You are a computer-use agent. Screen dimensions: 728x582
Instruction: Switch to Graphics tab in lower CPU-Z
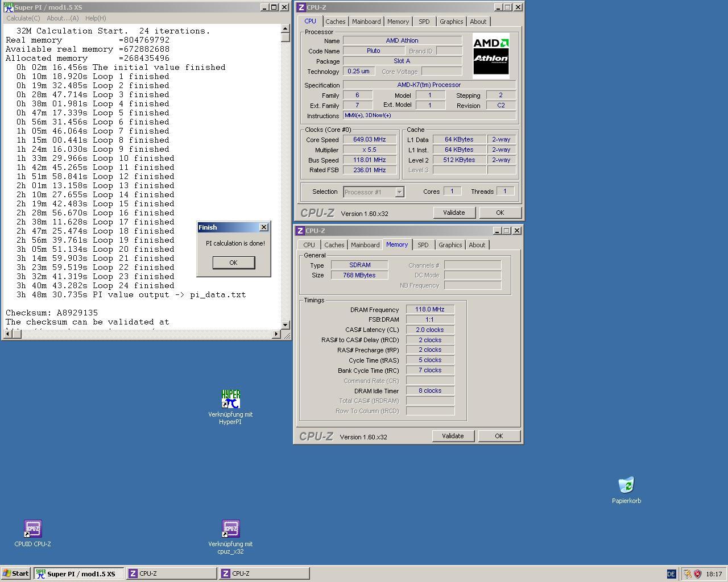(x=450, y=245)
